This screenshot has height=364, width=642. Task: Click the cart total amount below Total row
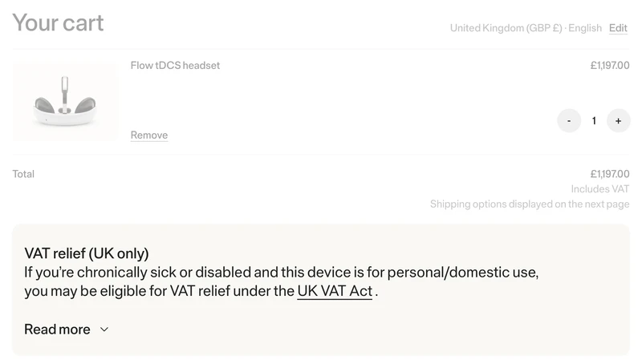pyautogui.click(x=609, y=174)
